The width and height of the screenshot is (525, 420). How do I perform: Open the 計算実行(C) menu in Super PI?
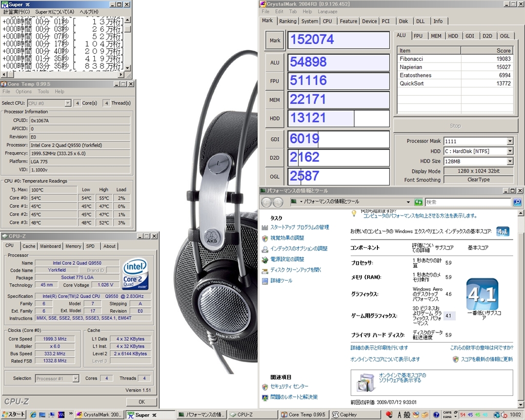[16, 12]
